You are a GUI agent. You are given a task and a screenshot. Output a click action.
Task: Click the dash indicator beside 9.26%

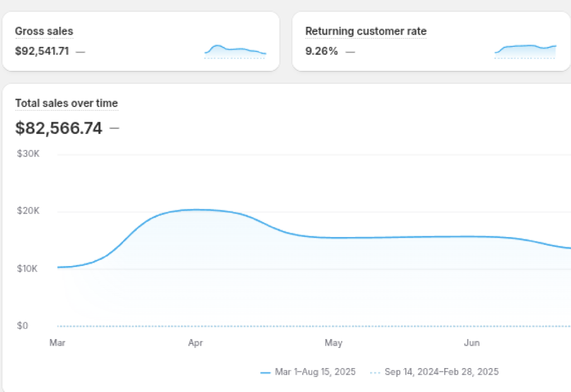pyautogui.click(x=350, y=52)
